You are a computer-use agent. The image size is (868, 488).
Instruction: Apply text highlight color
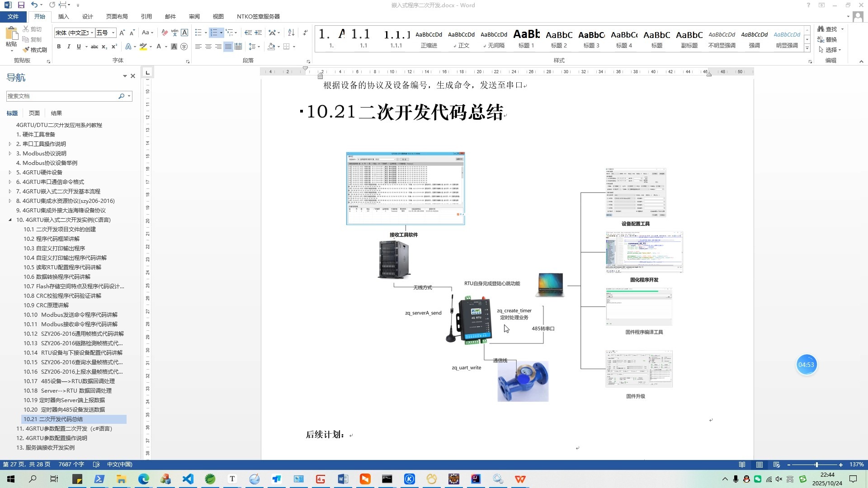pyautogui.click(x=143, y=47)
